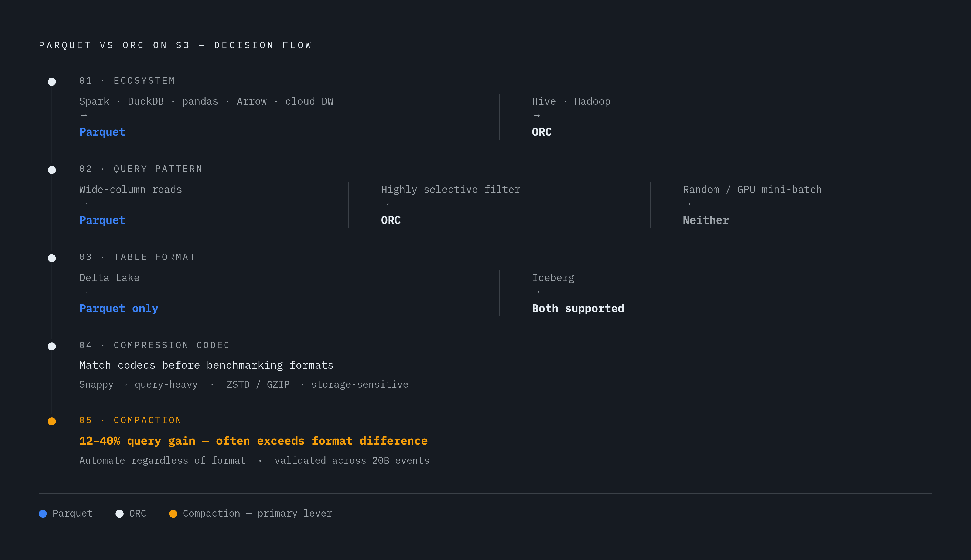Click the 'Wide-column reads' text
The width and height of the screenshot is (971, 560).
(x=130, y=189)
